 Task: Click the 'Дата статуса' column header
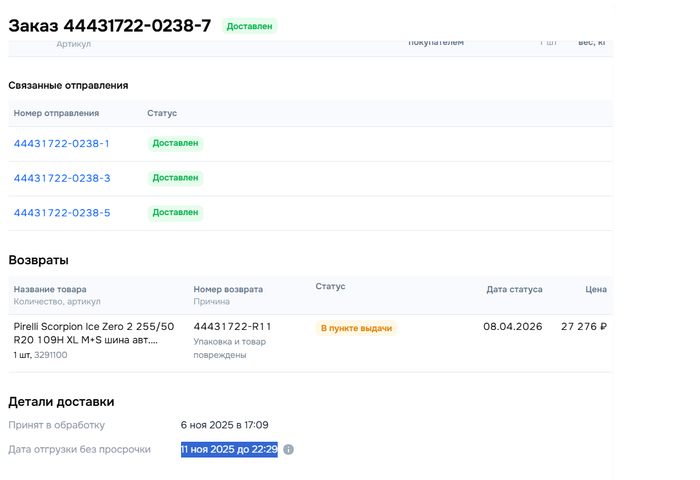point(514,289)
